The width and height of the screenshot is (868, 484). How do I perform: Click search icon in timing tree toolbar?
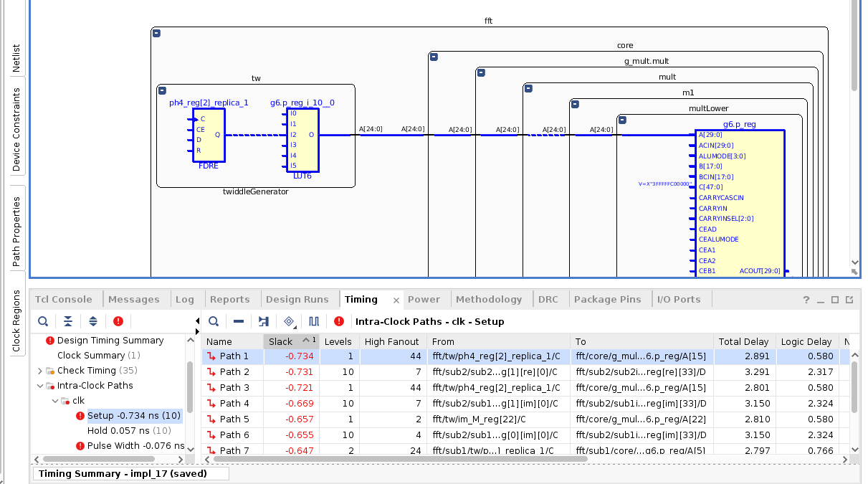tap(43, 321)
